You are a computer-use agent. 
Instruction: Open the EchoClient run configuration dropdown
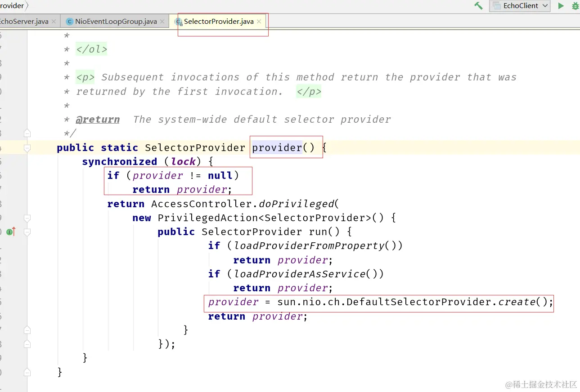coord(520,6)
